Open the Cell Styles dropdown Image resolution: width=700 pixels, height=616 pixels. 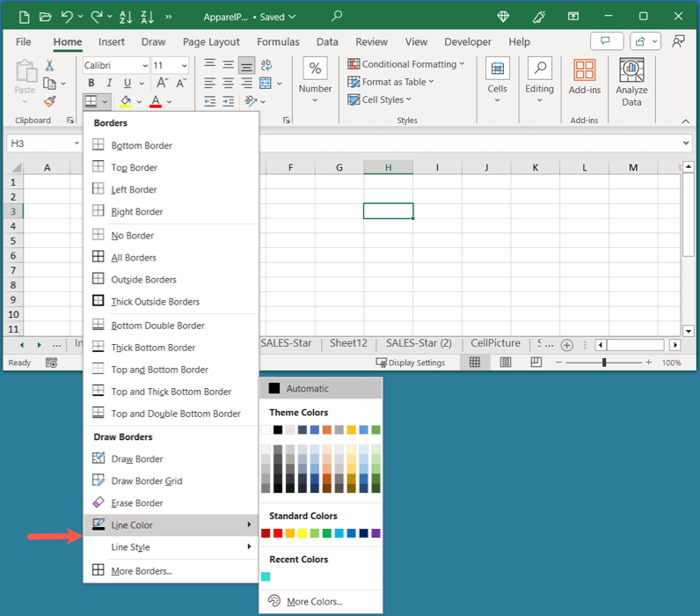(379, 99)
